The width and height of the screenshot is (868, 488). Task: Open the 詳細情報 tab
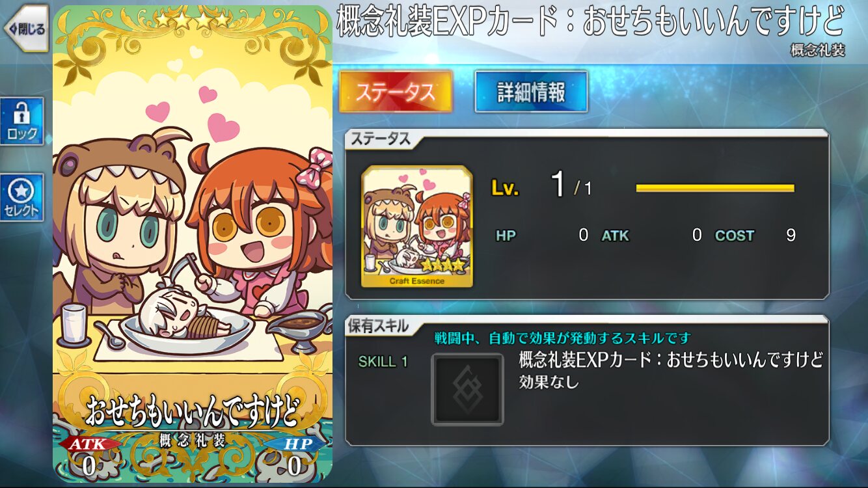[531, 92]
